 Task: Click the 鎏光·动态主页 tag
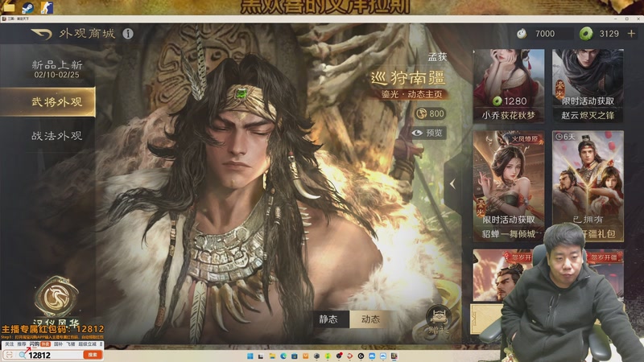pyautogui.click(x=411, y=94)
